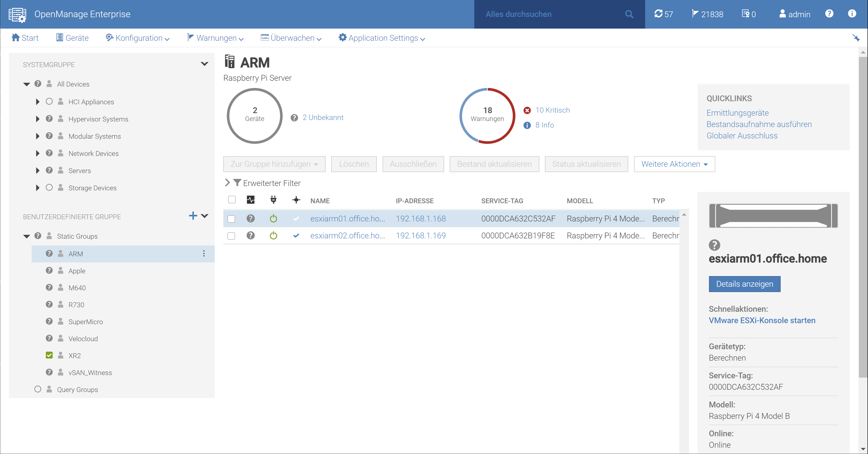Check the box for esxiarm02 row

[x=231, y=236]
